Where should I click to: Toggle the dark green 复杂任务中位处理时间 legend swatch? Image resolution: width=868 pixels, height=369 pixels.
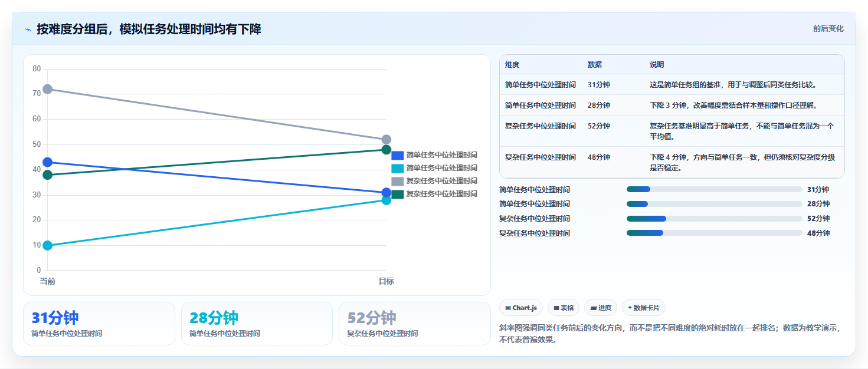[398, 194]
